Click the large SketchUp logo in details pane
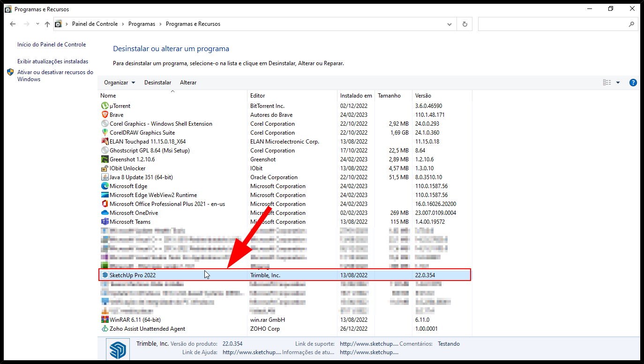 click(x=118, y=350)
